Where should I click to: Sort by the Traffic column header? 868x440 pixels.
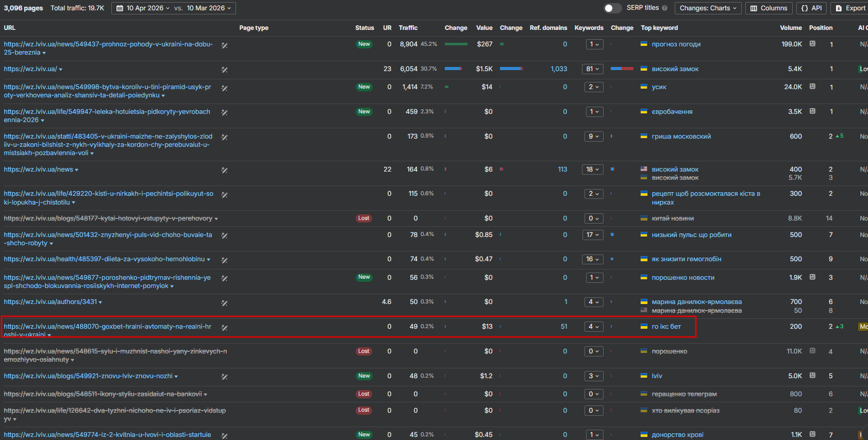coord(408,28)
